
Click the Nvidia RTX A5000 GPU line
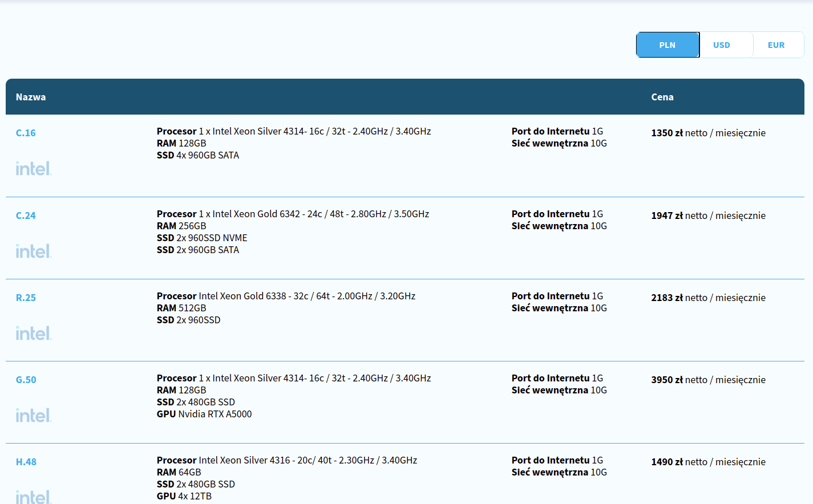[204, 414]
